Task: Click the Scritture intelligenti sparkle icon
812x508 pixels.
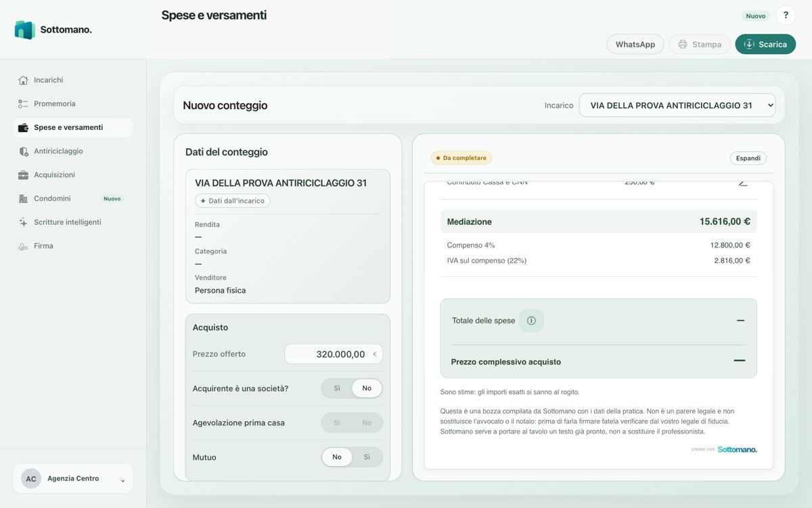Action: (23, 222)
